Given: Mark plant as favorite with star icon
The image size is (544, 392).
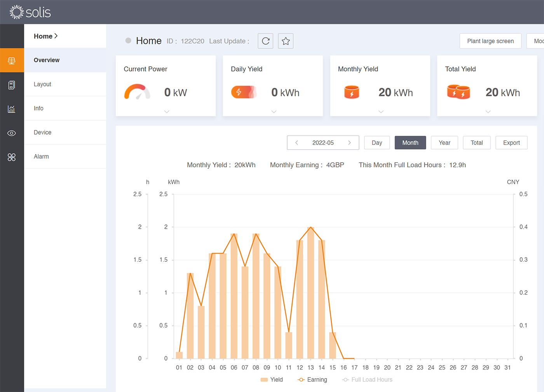Looking at the screenshot, I should coord(286,41).
